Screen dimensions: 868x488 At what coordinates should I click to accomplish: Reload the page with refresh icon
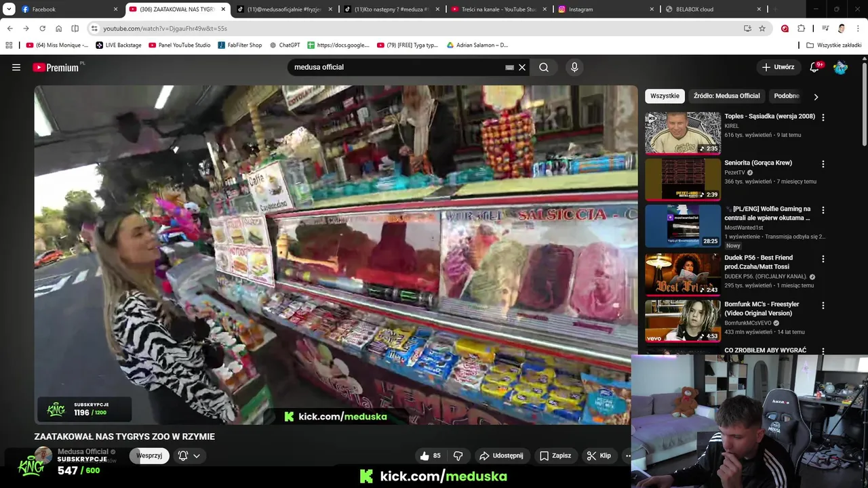pyautogui.click(x=42, y=28)
